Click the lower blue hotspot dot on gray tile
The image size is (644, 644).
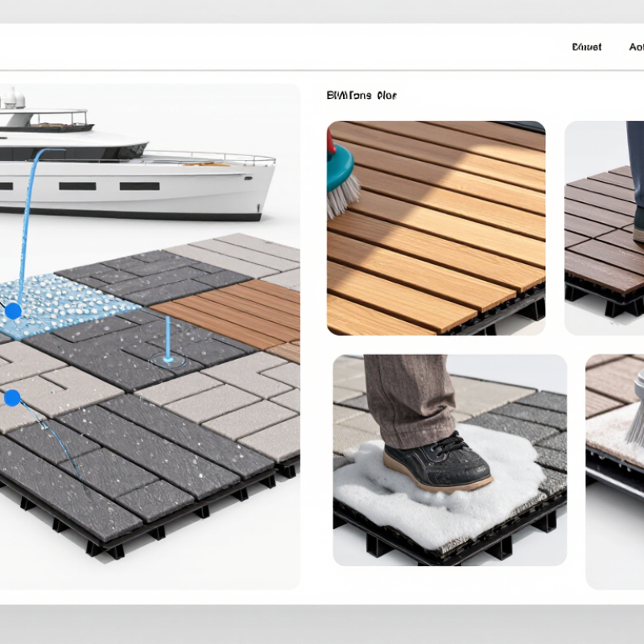(x=12, y=398)
